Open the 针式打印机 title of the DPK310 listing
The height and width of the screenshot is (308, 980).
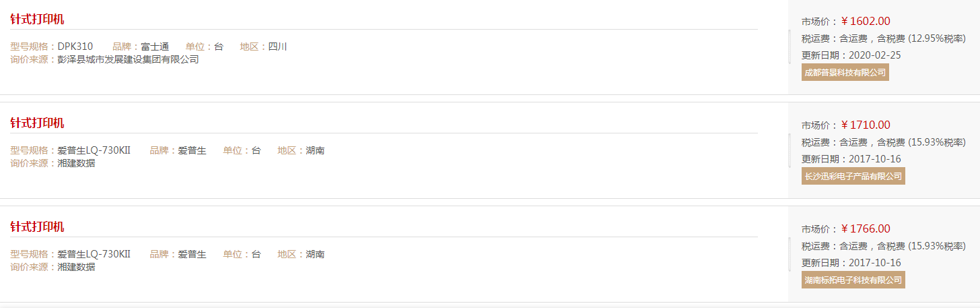[x=37, y=19]
